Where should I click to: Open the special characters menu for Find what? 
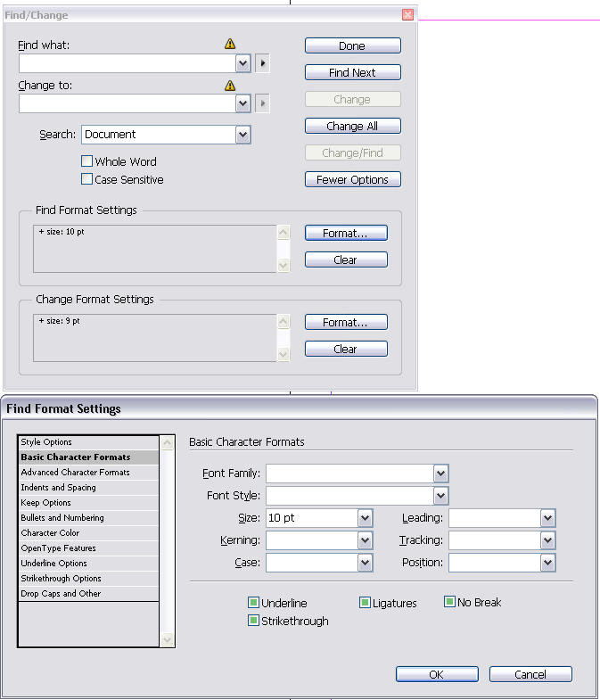[262, 63]
